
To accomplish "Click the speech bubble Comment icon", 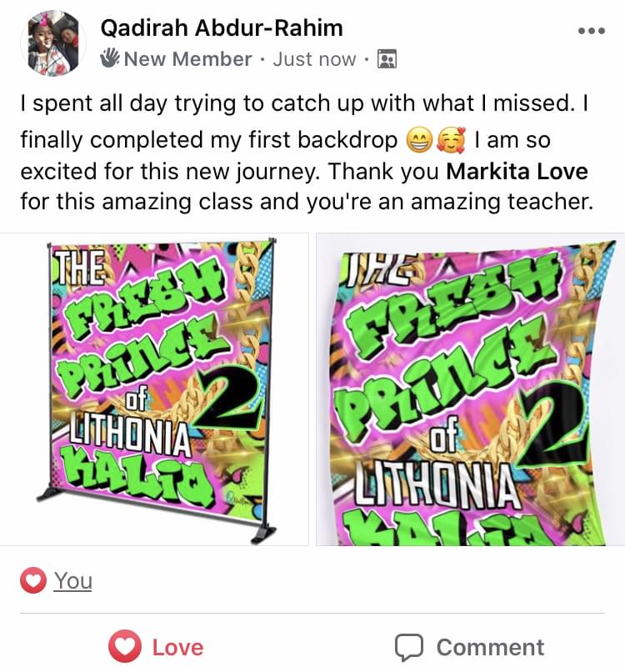I will [x=409, y=647].
